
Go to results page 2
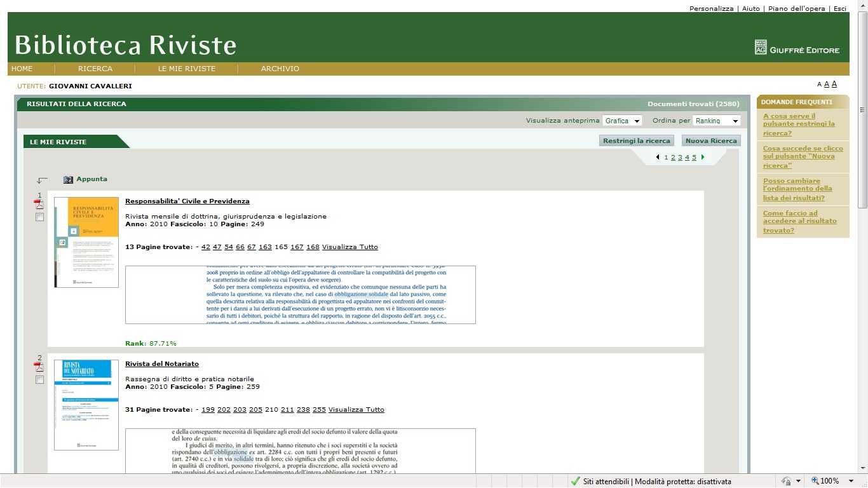tap(673, 158)
